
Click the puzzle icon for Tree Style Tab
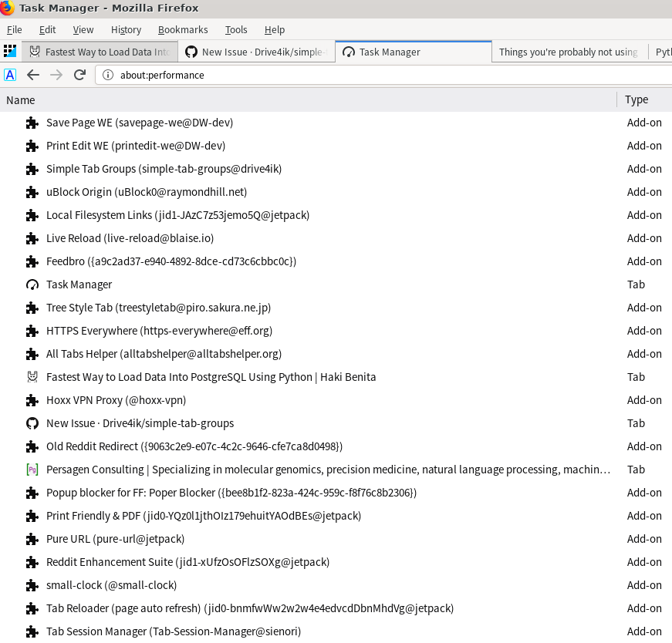(x=32, y=308)
